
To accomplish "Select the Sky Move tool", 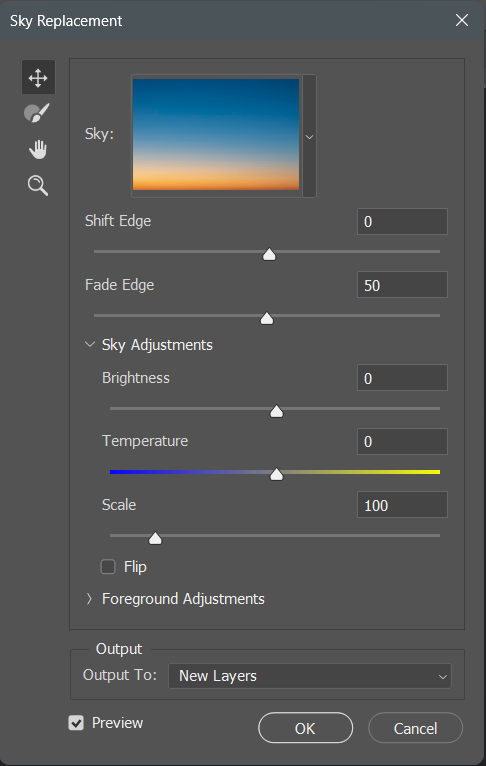I will (x=38, y=77).
